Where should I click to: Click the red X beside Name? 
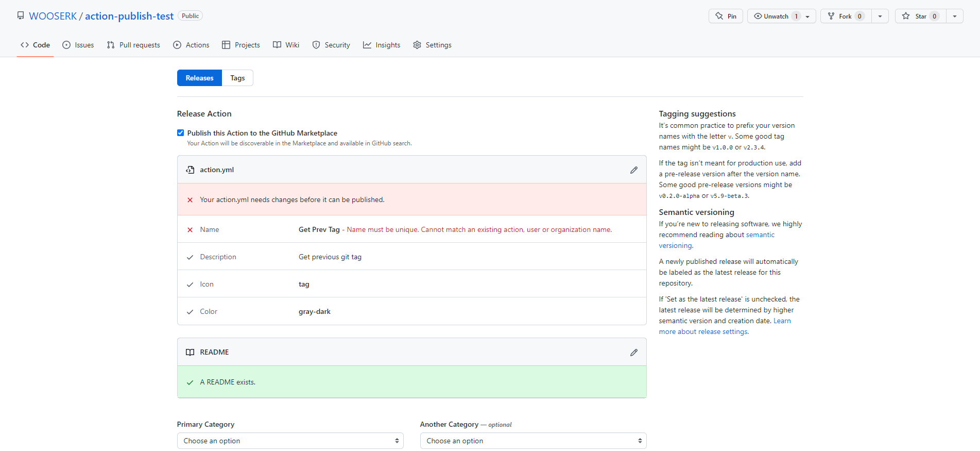(190, 230)
